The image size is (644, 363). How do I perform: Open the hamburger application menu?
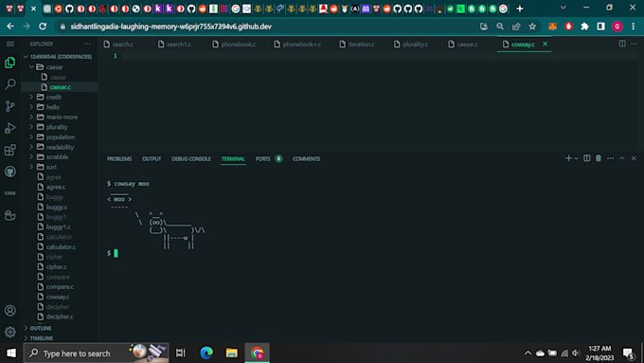9,44
